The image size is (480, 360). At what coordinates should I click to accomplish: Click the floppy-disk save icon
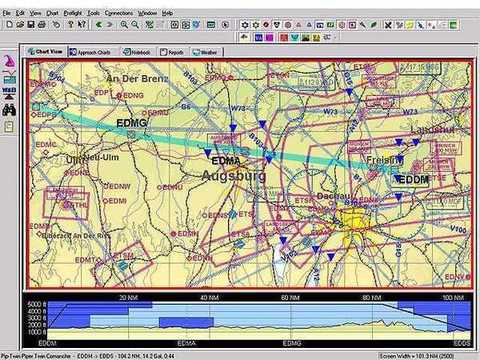point(31,24)
